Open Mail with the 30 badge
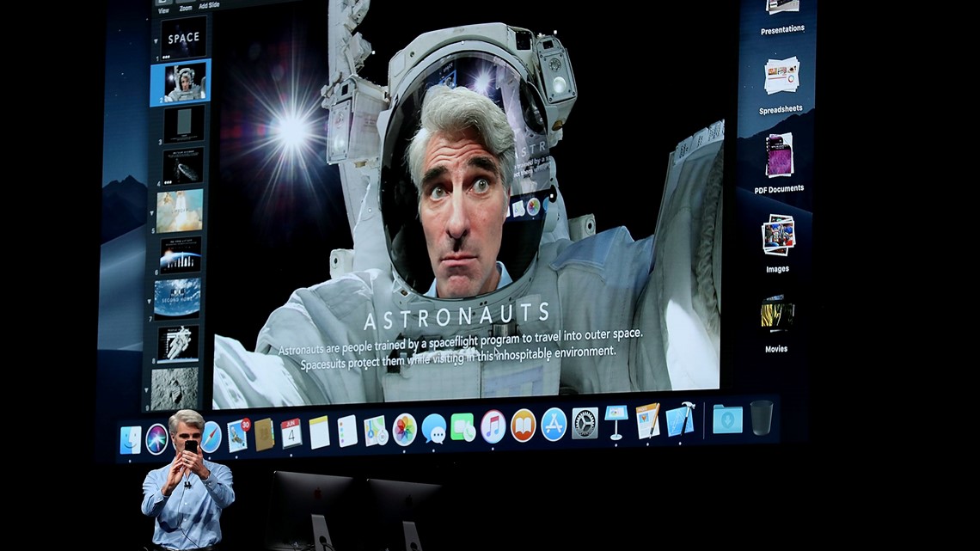 point(237,436)
